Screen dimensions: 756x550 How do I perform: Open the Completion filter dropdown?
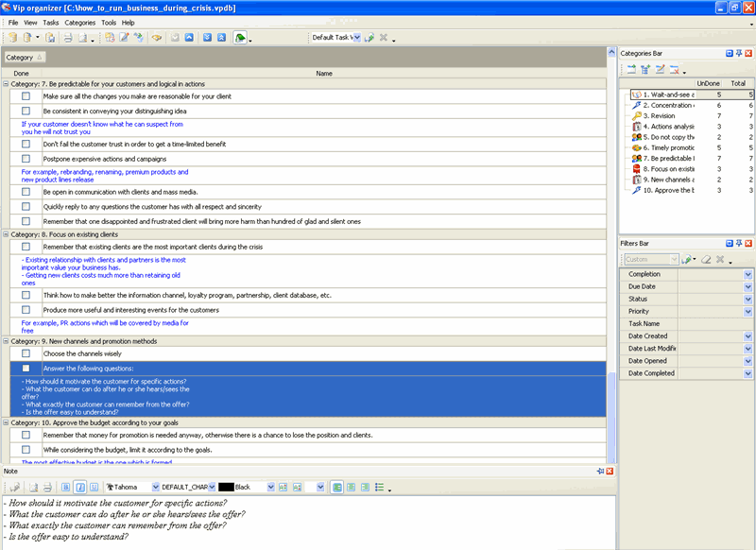pos(747,274)
